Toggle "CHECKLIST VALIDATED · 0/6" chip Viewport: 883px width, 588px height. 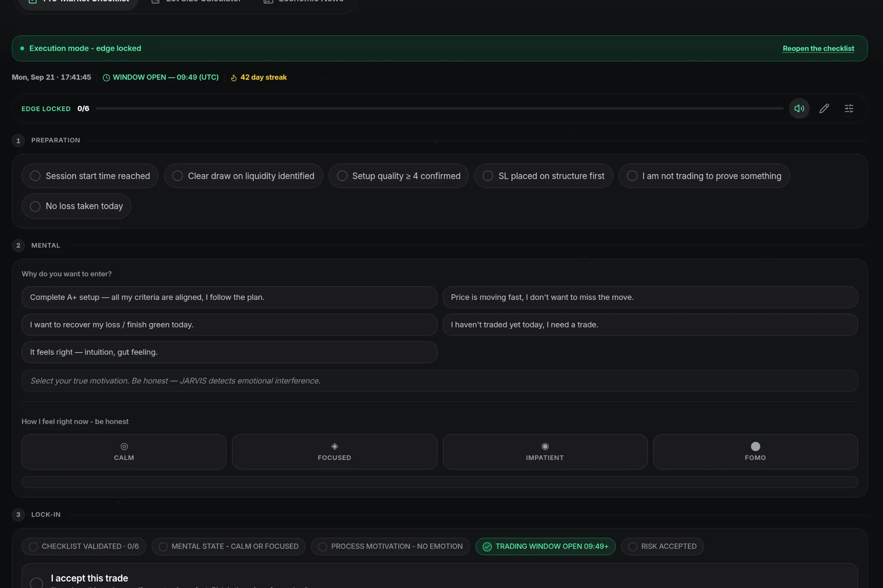84,547
